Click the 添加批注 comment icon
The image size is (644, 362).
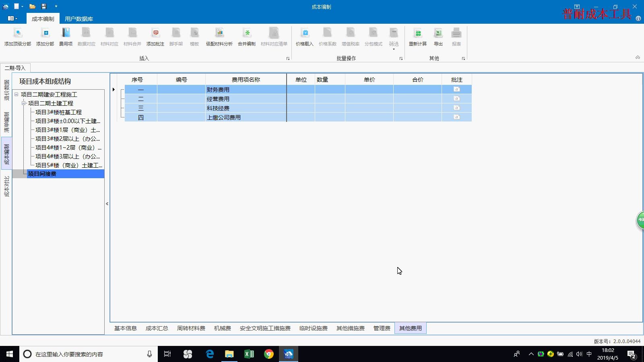[x=155, y=33]
